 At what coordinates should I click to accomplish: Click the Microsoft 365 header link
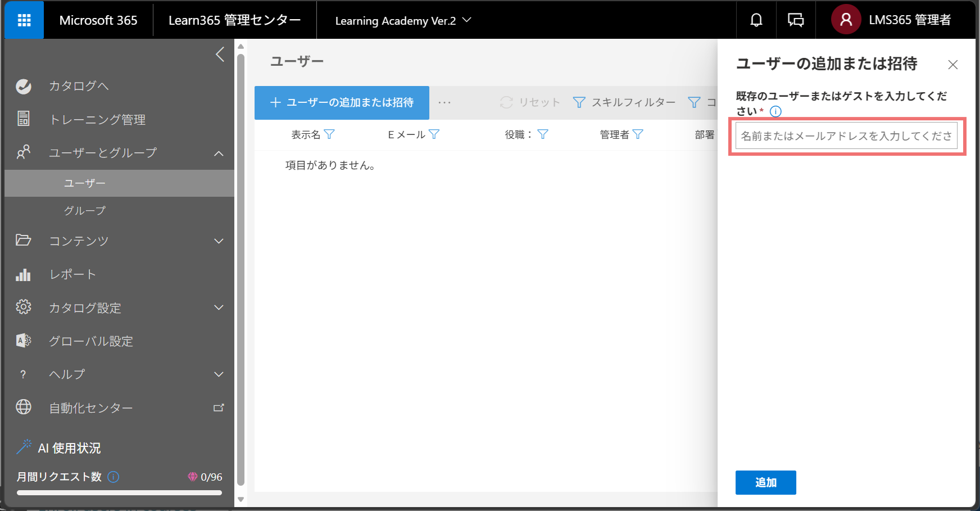[98, 20]
